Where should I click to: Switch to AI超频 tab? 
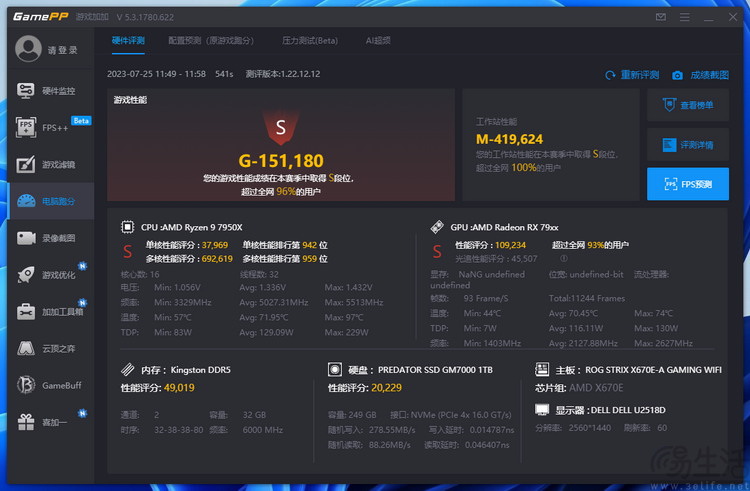coord(378,41)
